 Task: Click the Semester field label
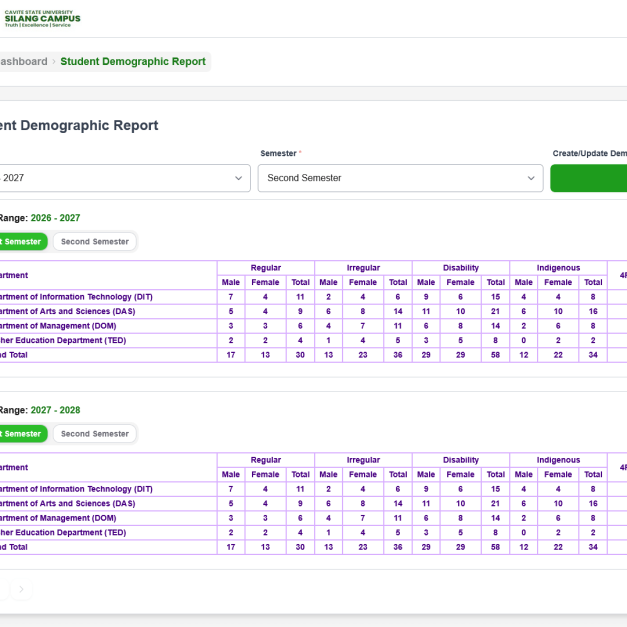[278, 153]
